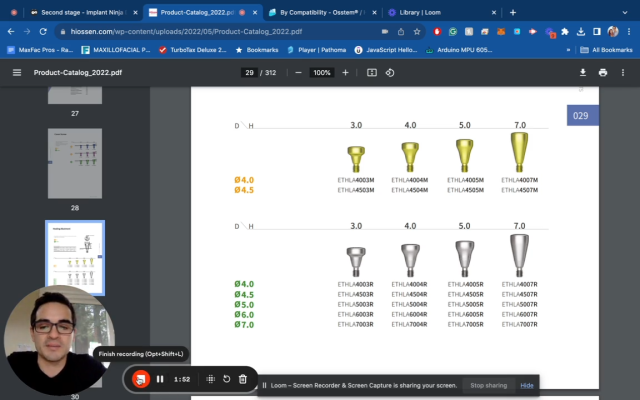Select page 28 thumbnail in sidebar
This screenshot has height=400, width=640.
point(75,162)
